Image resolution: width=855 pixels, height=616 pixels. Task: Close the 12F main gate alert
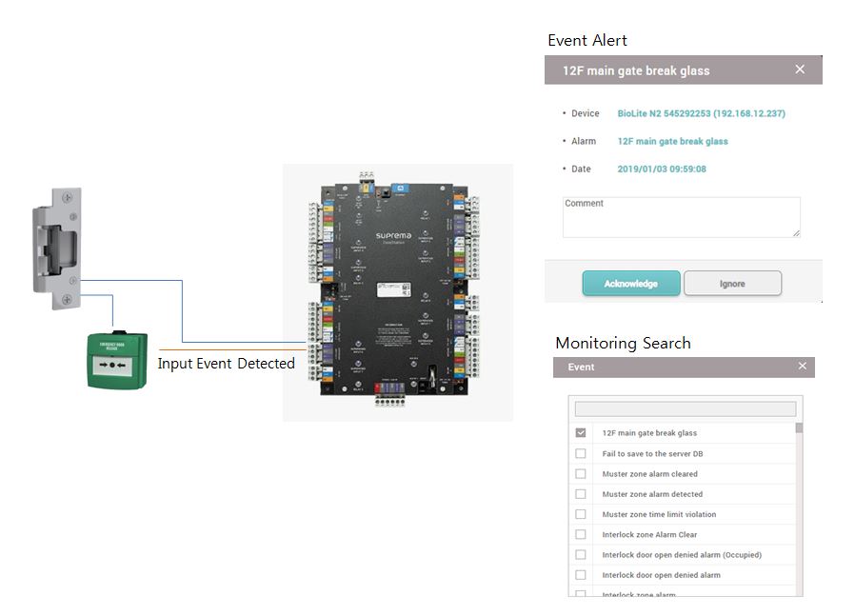tap(800, 70)
